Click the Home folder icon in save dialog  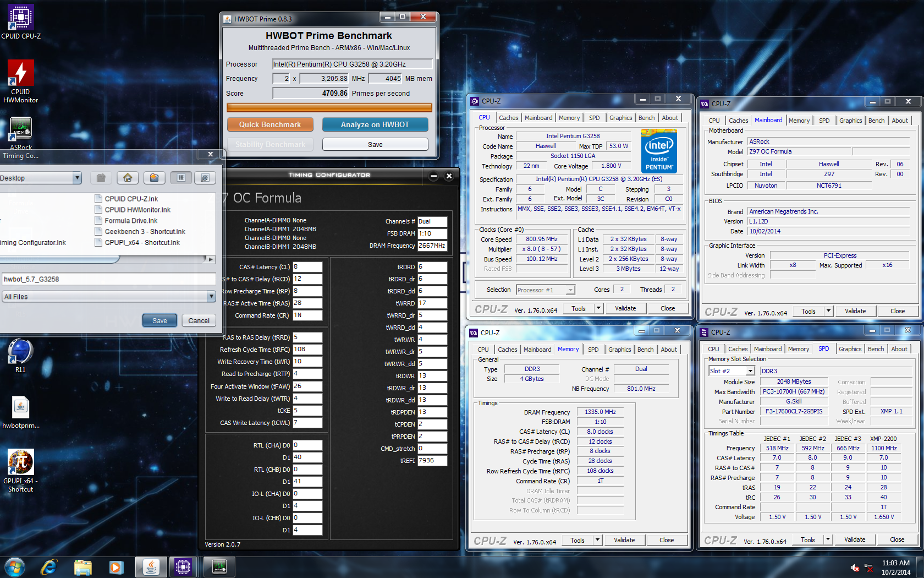click(x=128, y=178)
